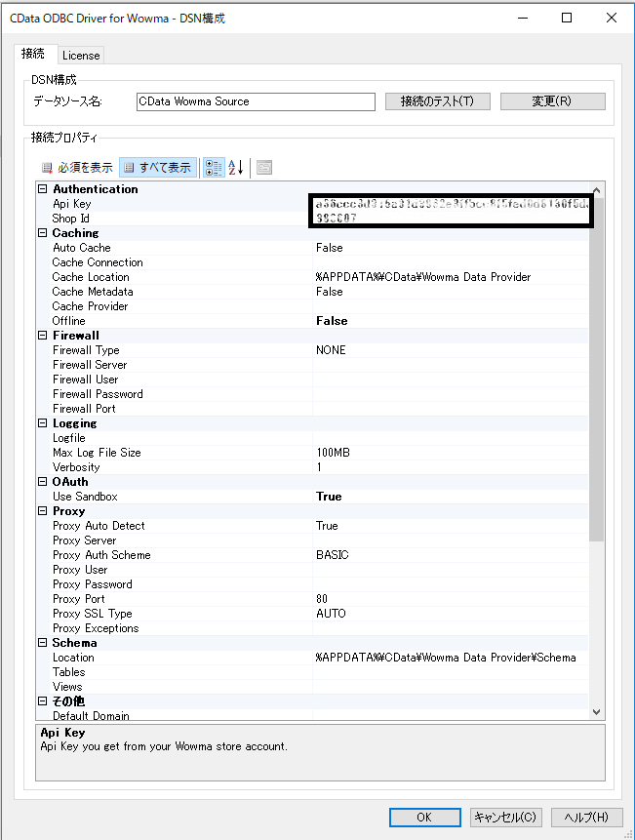Collapse the Firewall section
635x840 pixels.
pos(42,335)
